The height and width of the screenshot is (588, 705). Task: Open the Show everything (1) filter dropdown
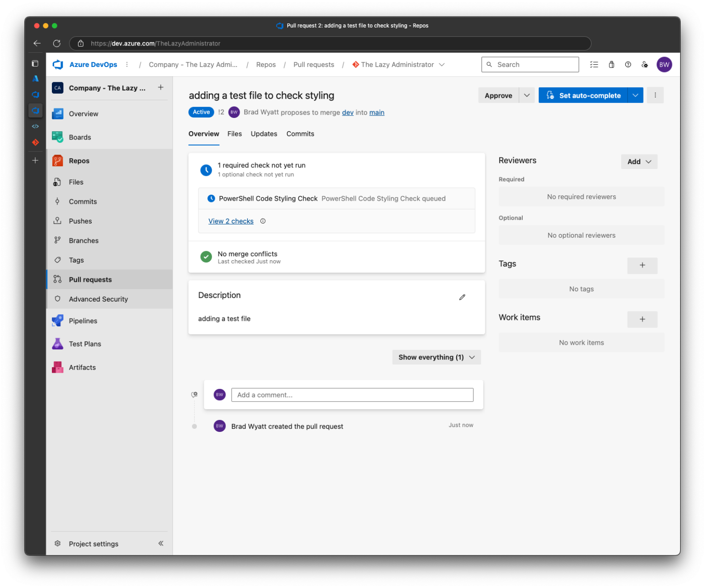436,357
